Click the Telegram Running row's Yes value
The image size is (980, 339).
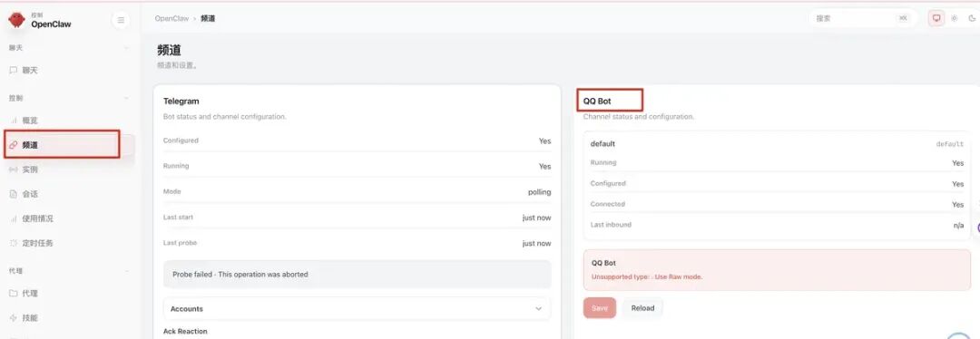545,167
